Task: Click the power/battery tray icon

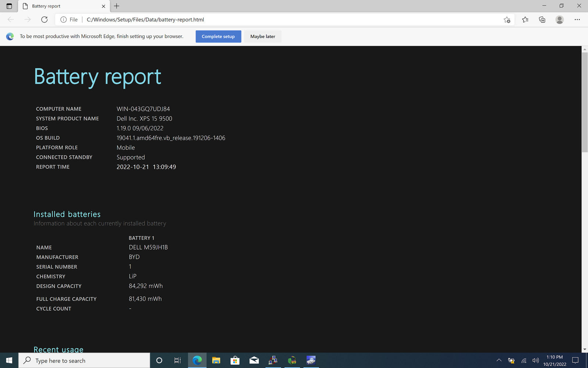Action: point(511,361)
